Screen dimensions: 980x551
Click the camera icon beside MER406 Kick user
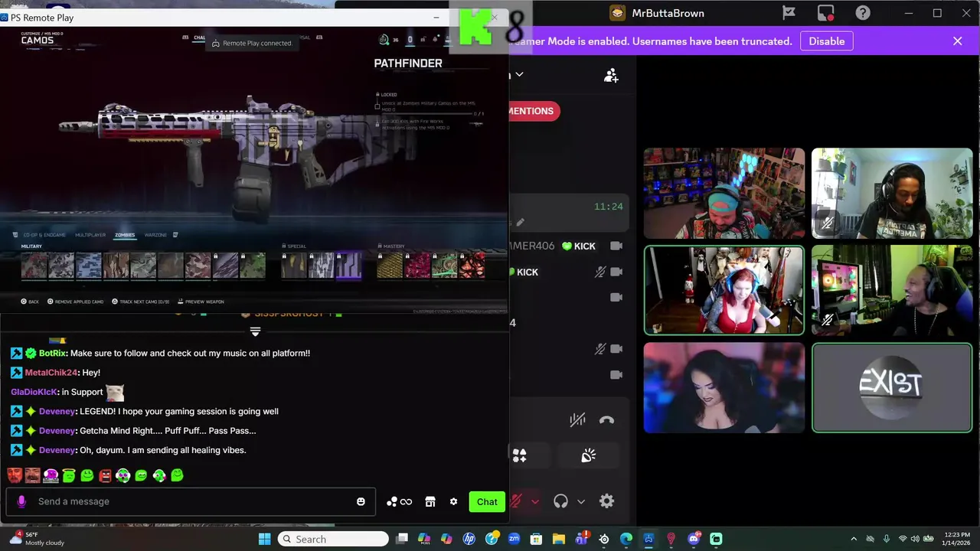616,246
